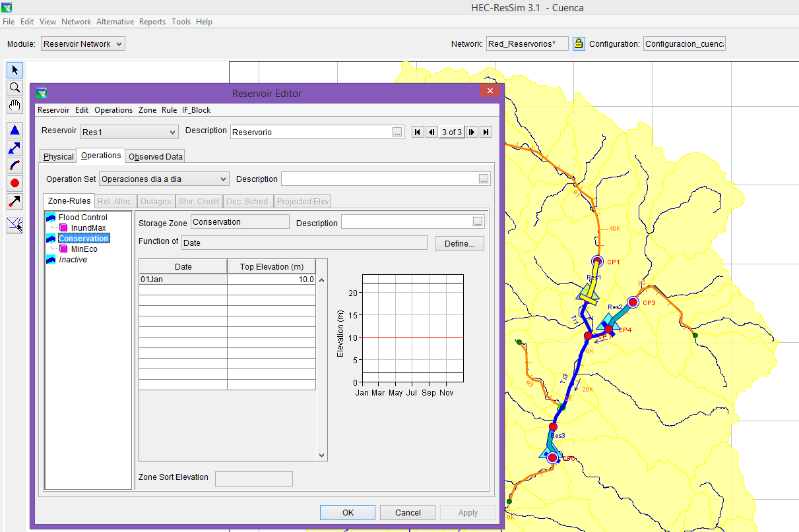
Task: Click the CP3 junction on the map
Action: (x=633, y=302)
